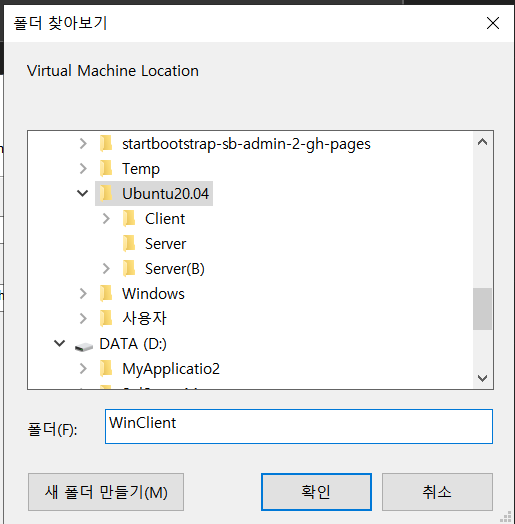Cancel with the 취소 button
The image size is (515, 524).
(x=437, y=492)
